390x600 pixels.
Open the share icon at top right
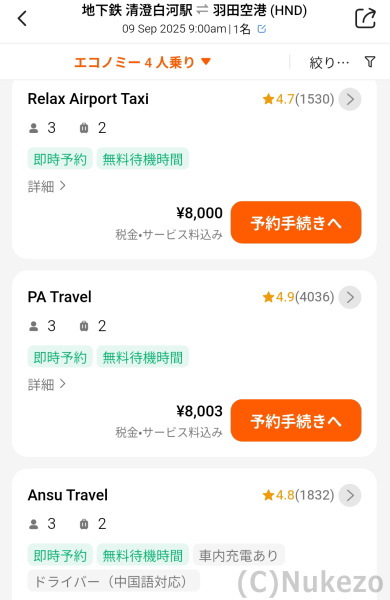pos(365,18)
